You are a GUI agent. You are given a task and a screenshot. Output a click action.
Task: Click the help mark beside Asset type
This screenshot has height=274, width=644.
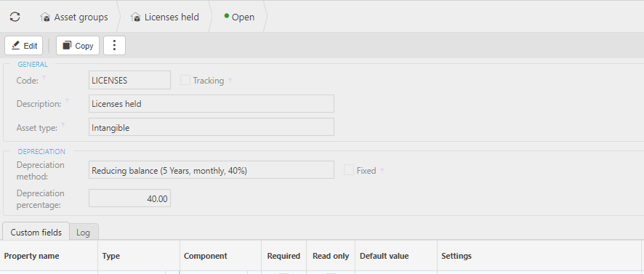click(63, 124)
